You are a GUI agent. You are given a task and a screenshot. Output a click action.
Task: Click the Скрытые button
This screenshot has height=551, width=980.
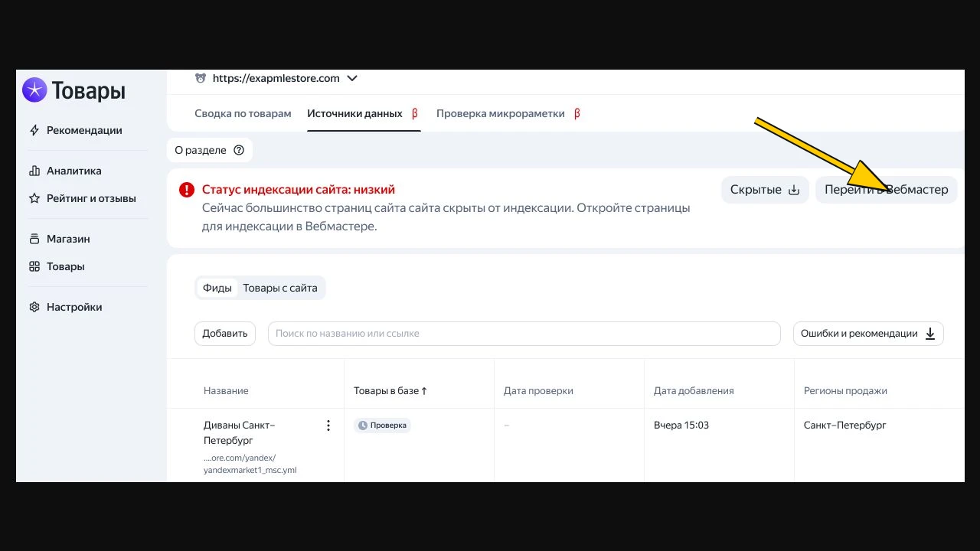(765, 190)
